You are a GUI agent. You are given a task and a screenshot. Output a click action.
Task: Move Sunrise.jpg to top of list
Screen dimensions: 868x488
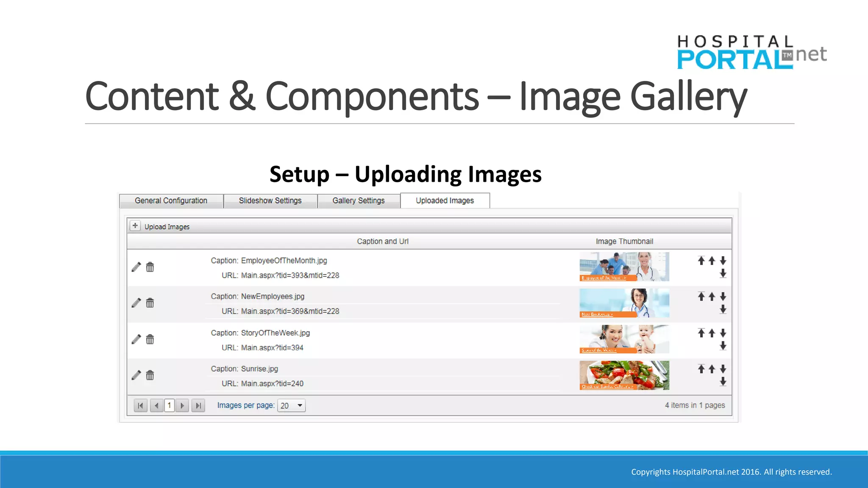701,369
